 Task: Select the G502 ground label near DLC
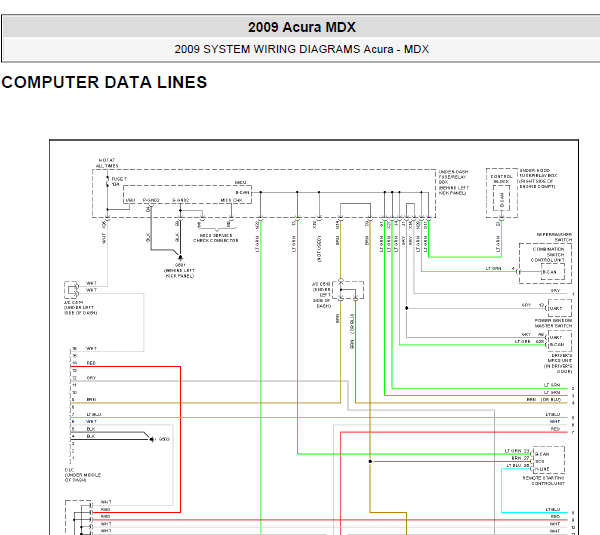(x=164, y=439)
